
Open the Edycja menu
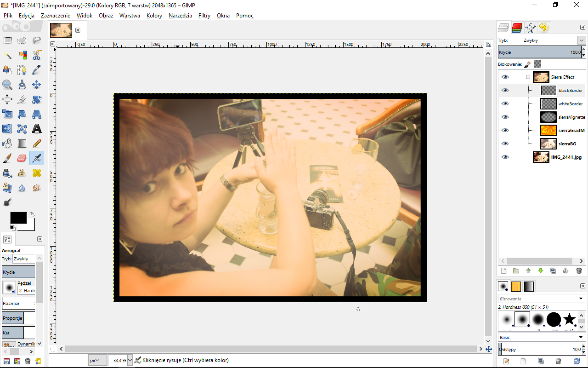click(x=27, y=16)
